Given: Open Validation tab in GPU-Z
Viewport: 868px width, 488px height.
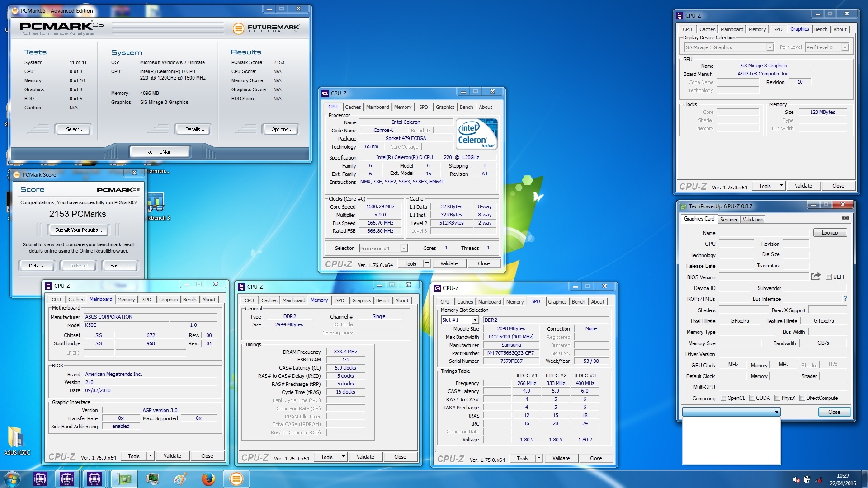Looking at the screenshot, I should [x=753, y=220].
